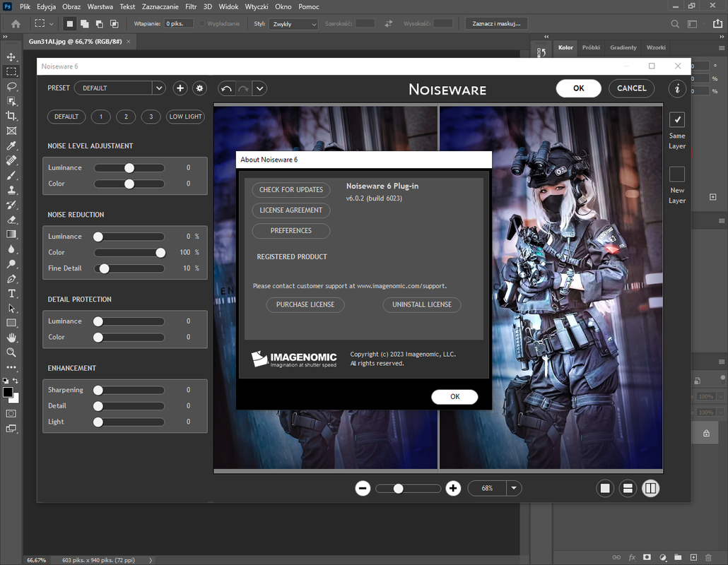Open the zoom percentage dropdown
728x565 pixels.
(x=514, y=488)
